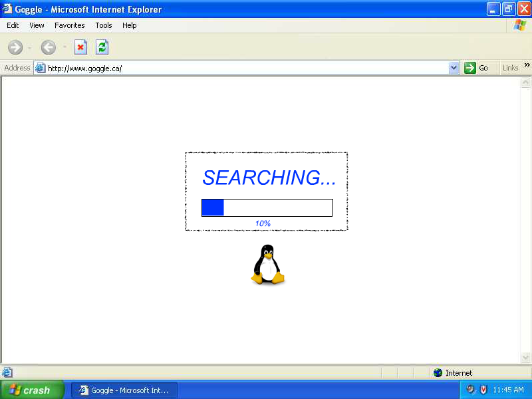Click the Address label
This screenshot has height=399, width=532.
pyautogui.click(x=17, y=68)
